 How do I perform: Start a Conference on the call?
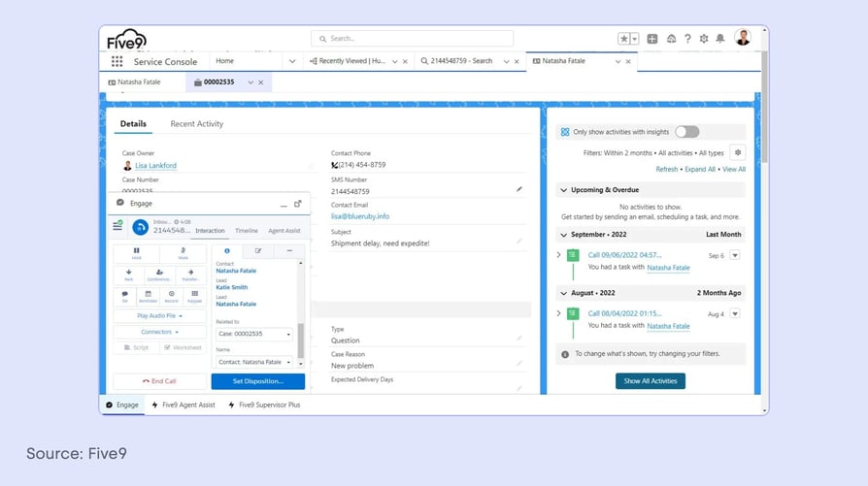coord(159,275)
